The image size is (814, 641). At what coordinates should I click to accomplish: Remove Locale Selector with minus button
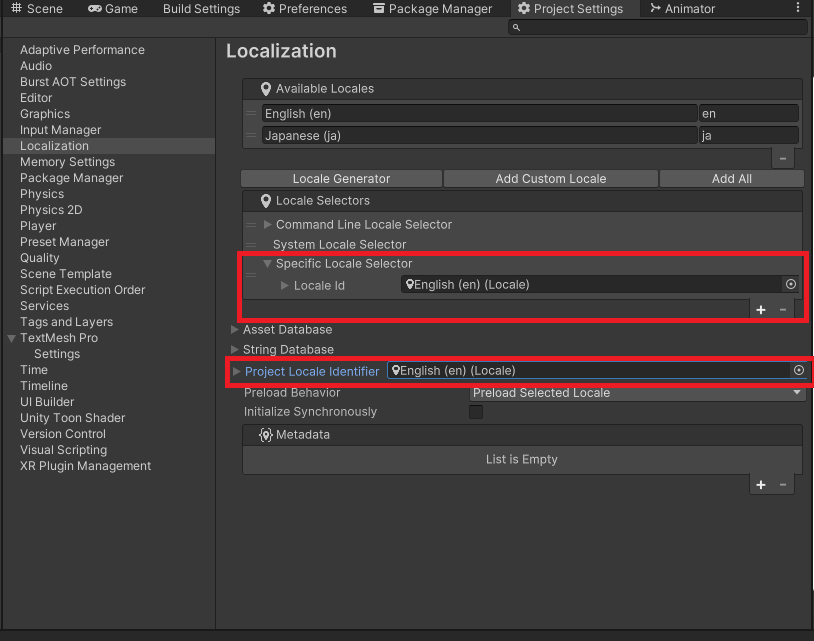pos(783,310)
